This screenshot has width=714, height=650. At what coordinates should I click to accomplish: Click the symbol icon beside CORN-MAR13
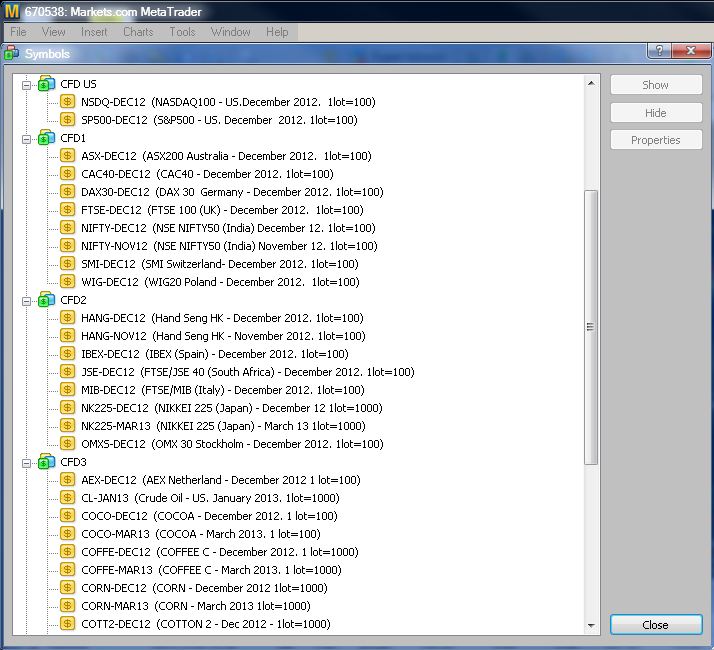[x=67, y=606]
